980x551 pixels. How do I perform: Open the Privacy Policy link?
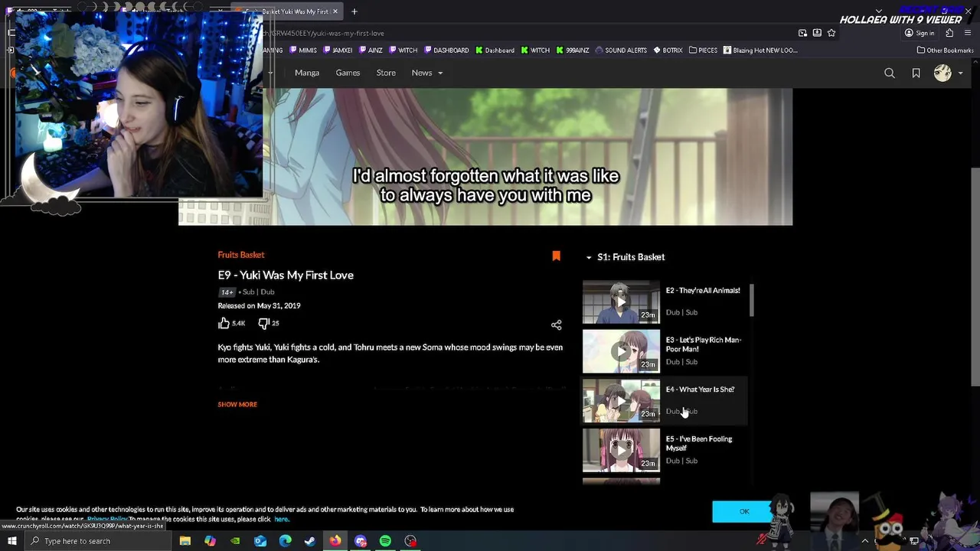click(x=107, y=520)
